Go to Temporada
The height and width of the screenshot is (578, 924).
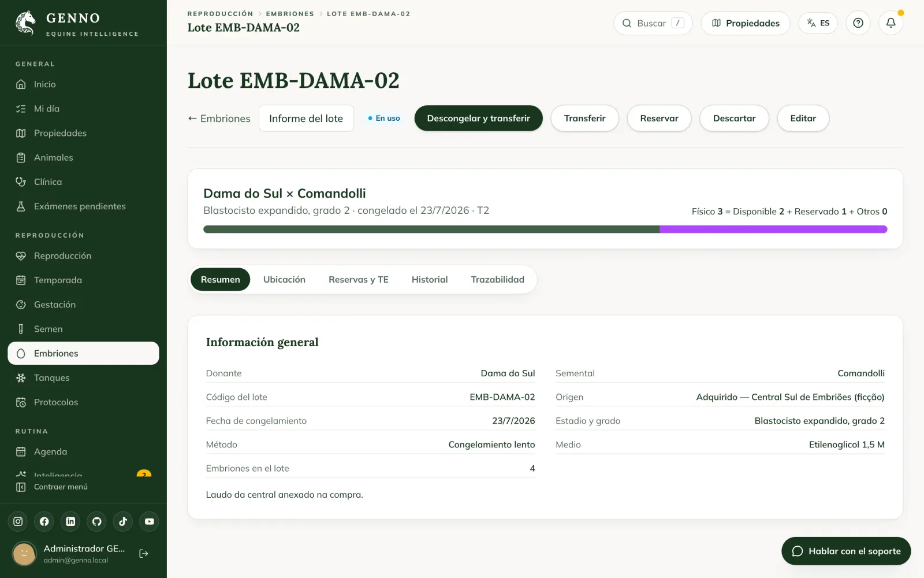pos(83,280)
